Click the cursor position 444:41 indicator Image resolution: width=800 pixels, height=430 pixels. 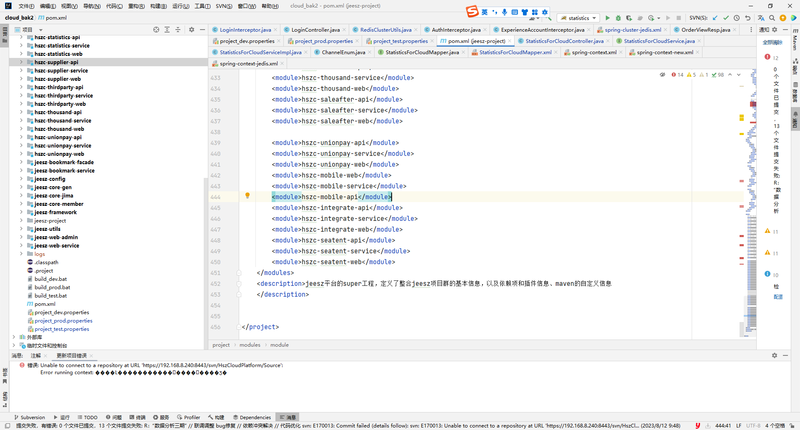click(723, 425)
